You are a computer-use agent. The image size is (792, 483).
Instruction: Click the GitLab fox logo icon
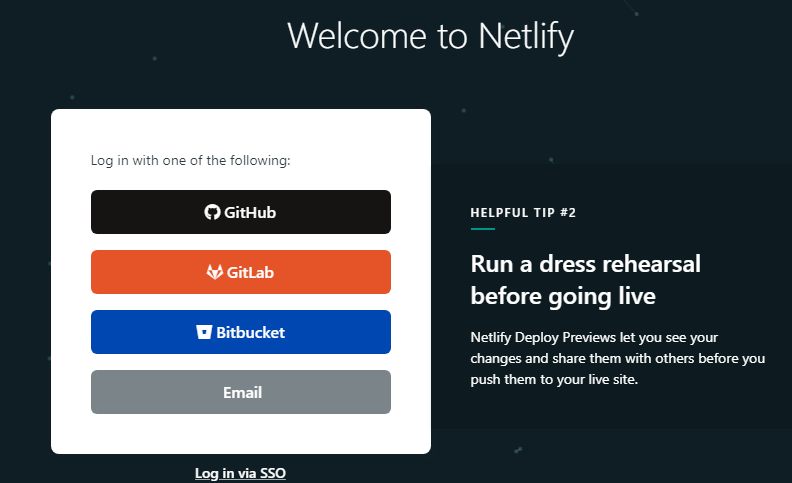point(215,272)
